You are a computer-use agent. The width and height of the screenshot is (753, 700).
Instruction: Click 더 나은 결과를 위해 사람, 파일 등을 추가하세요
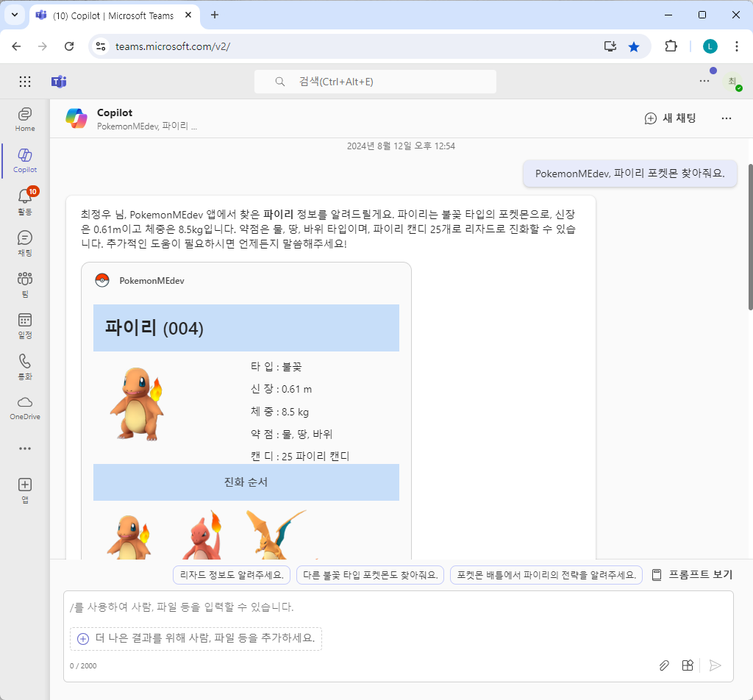[196, 638]
